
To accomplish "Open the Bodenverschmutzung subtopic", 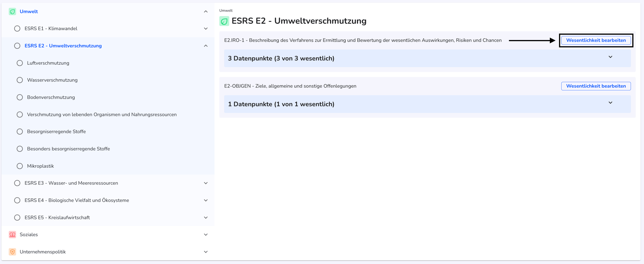I will tap(51, 97).
